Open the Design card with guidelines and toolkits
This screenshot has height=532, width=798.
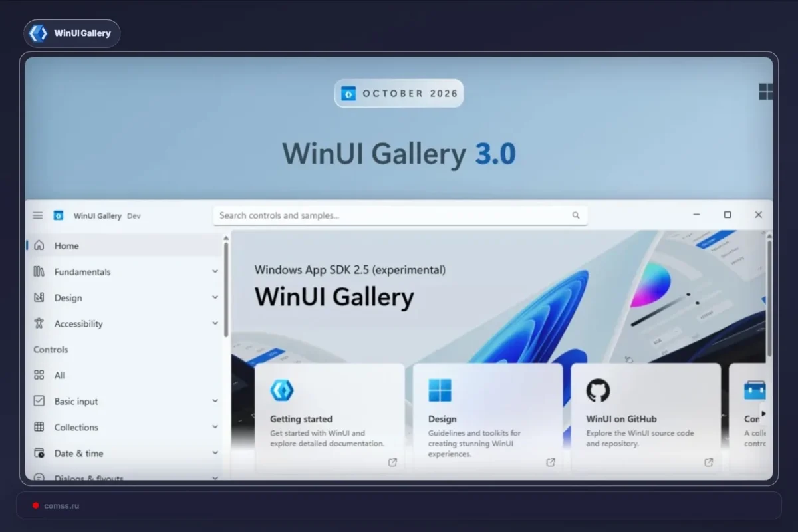coord(487,418)
